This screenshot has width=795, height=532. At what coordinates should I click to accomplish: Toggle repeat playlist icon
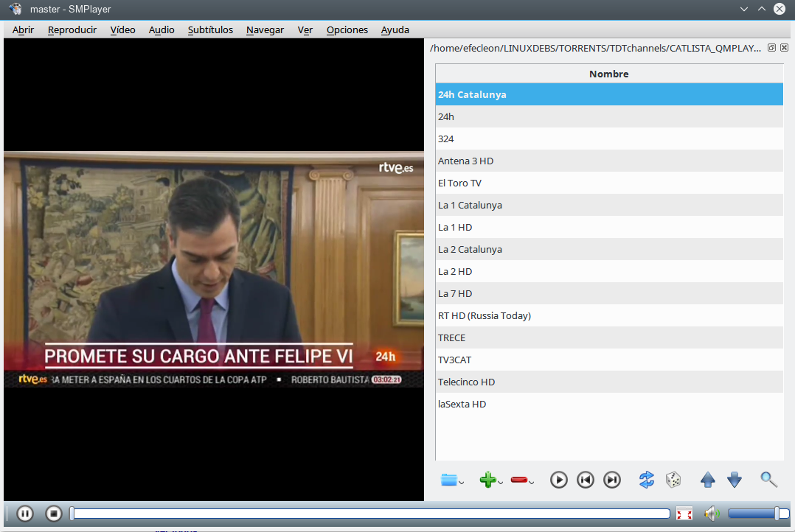tap(647, 479)
